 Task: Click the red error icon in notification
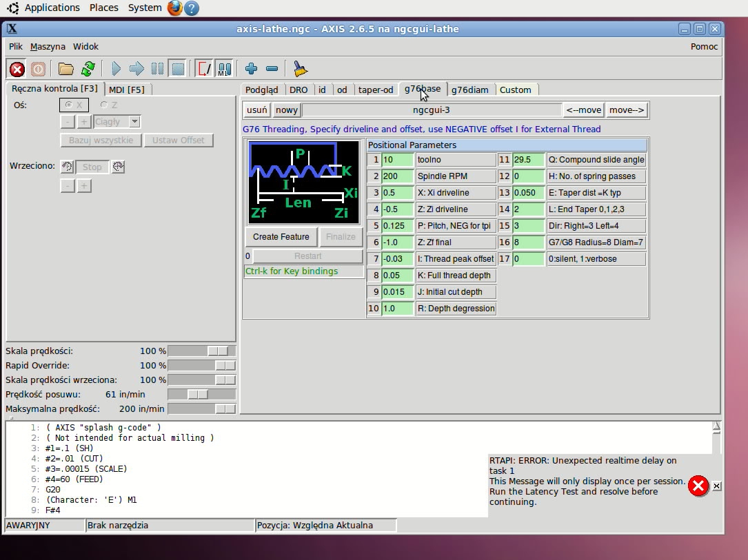click(x=698, y=486)
